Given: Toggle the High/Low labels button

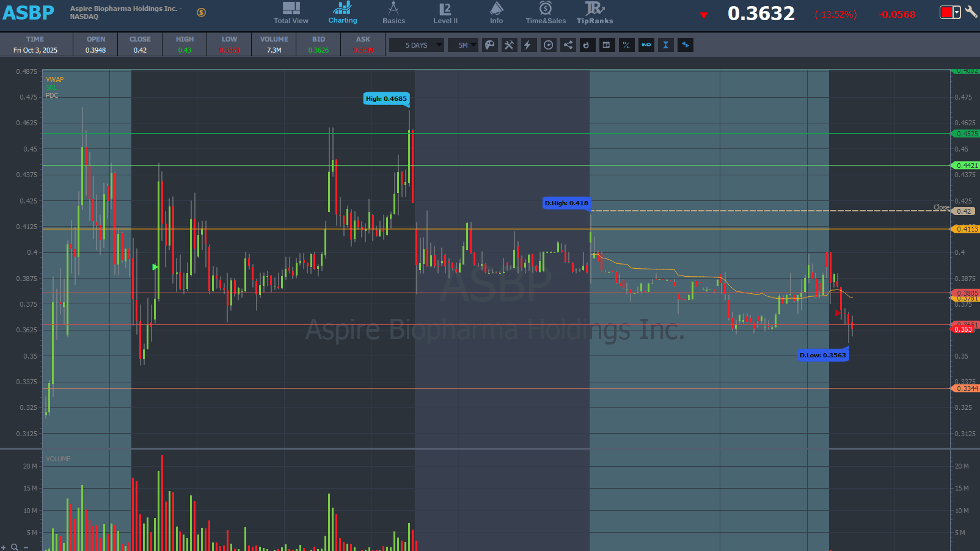Looking at the screenshot, I should (626, 45).
